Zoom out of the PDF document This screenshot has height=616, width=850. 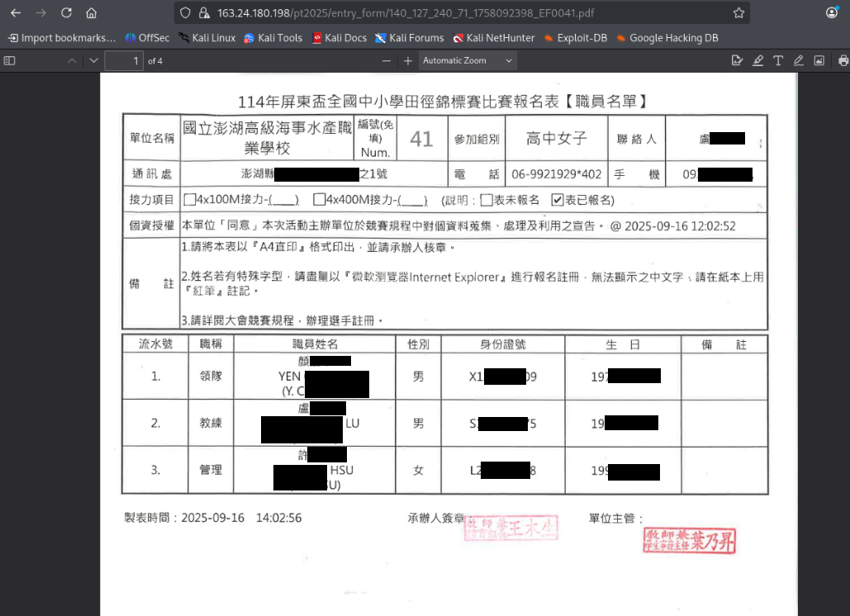tap(387, 60)
